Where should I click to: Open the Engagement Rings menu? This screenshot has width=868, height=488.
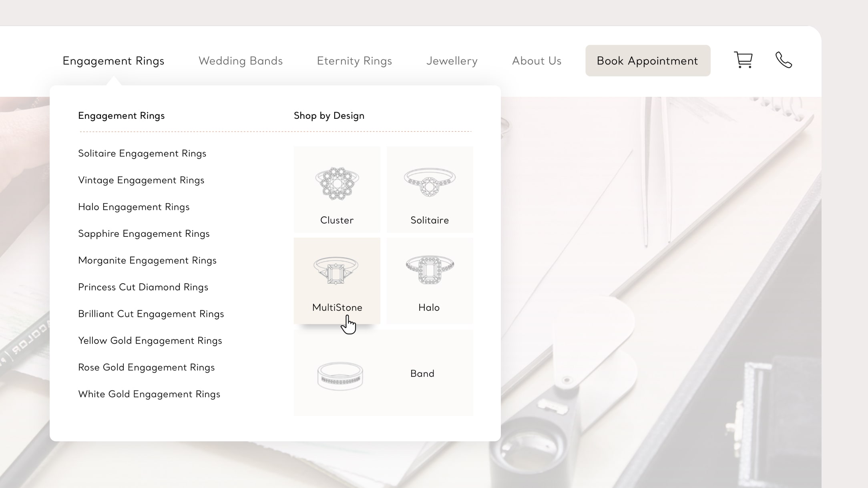pos(113,60)
